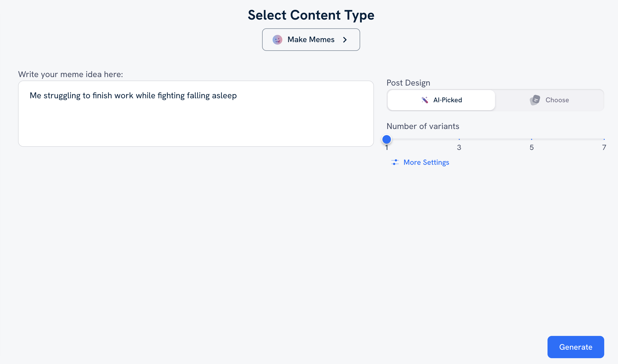Click the smiley meme face icon

click(x=277, y=40)
